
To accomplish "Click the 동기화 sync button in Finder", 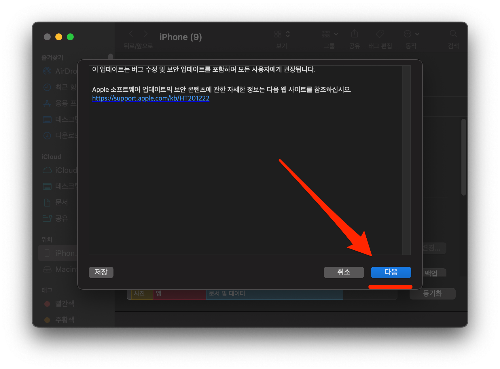I will point(432,293).
